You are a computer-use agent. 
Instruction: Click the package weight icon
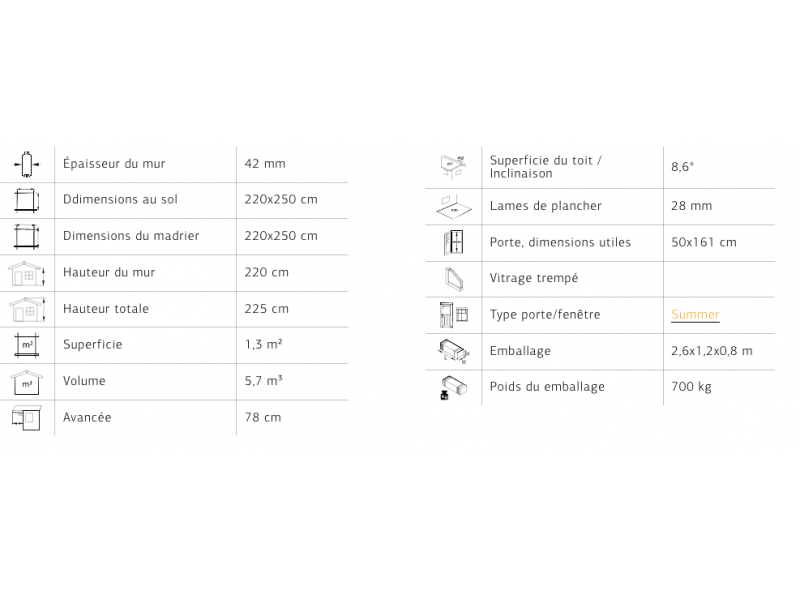coord(453,388)
